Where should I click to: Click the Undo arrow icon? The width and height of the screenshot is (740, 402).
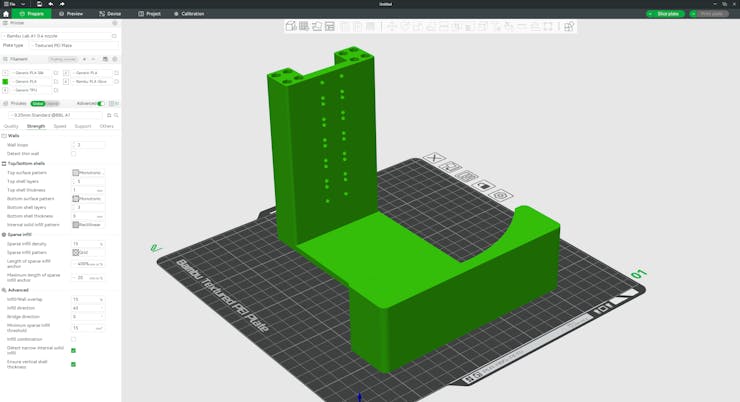[51, 4]
